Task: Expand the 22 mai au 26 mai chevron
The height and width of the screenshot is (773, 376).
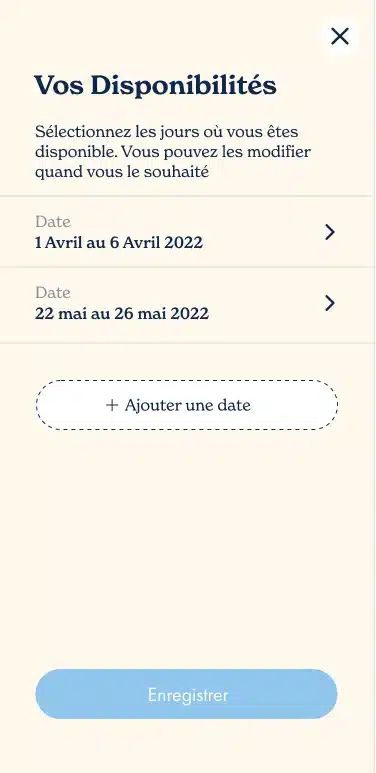Action: click(330, 303)
